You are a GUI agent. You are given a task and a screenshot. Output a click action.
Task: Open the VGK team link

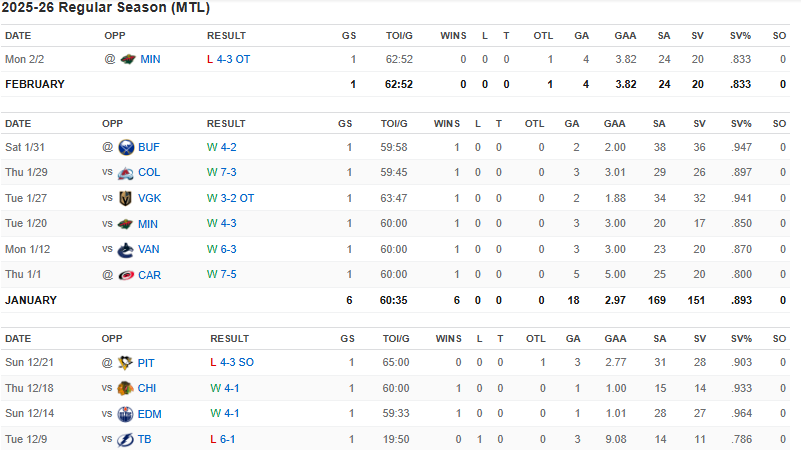[149, 198]
